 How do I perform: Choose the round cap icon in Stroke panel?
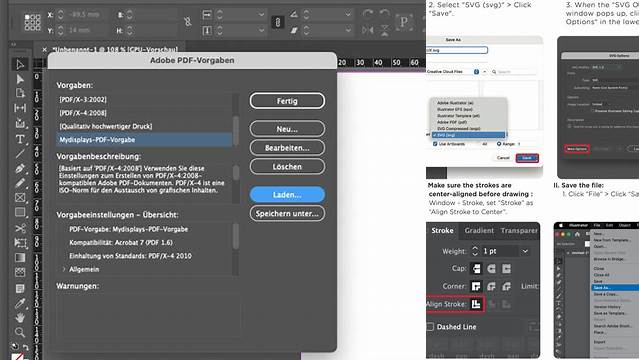pyautogui.click(x=491, y=268)
